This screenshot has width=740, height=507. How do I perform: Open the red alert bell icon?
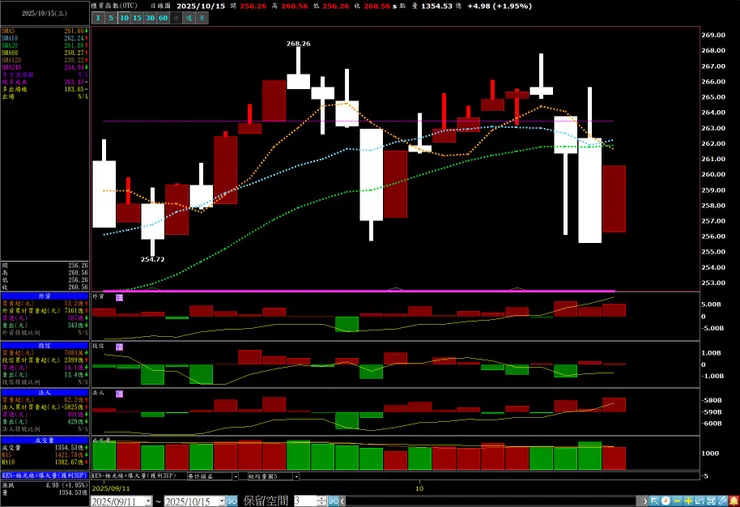(734, 501)
